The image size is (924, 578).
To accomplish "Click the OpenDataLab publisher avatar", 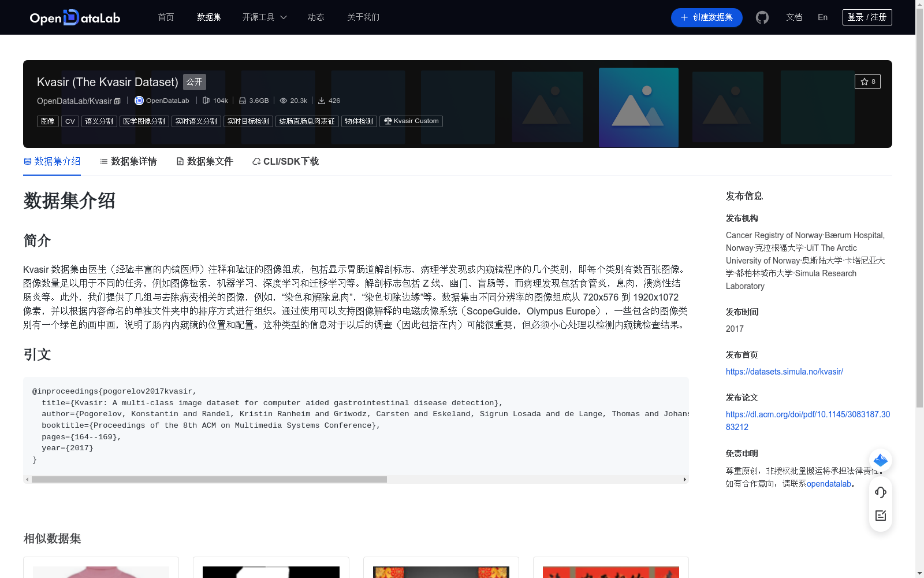I will coord(139,101).
